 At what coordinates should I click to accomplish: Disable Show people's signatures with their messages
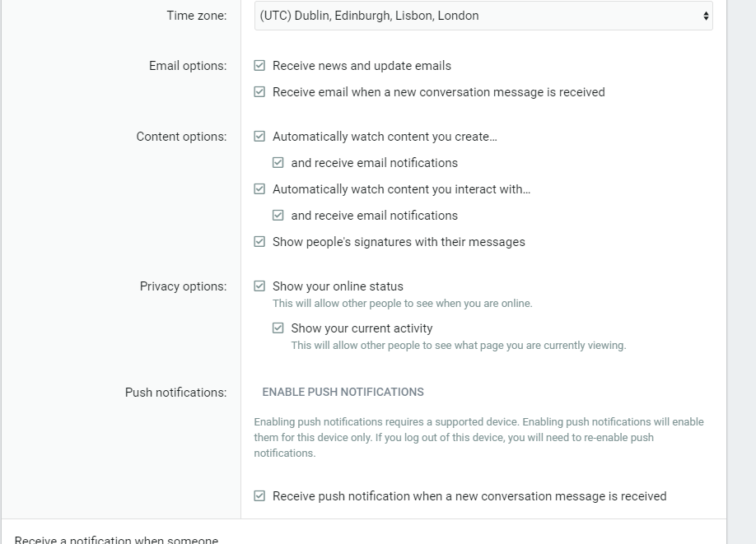(x=259, y=241)
